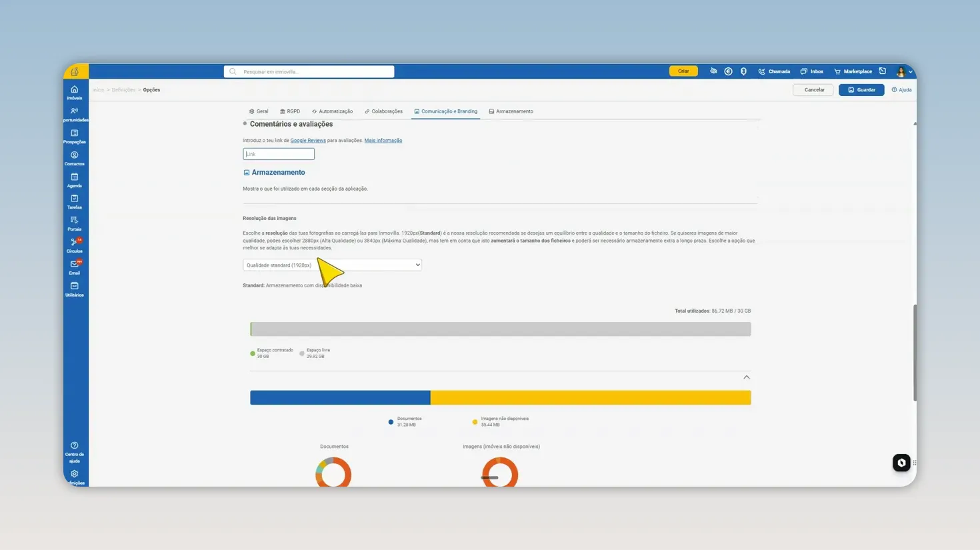Image resolution: width=980 pixels, height=550 pixels.
Task: Go to Oportunidades in the sidebar
Action: pyautogui.click(x=75, y=115)
